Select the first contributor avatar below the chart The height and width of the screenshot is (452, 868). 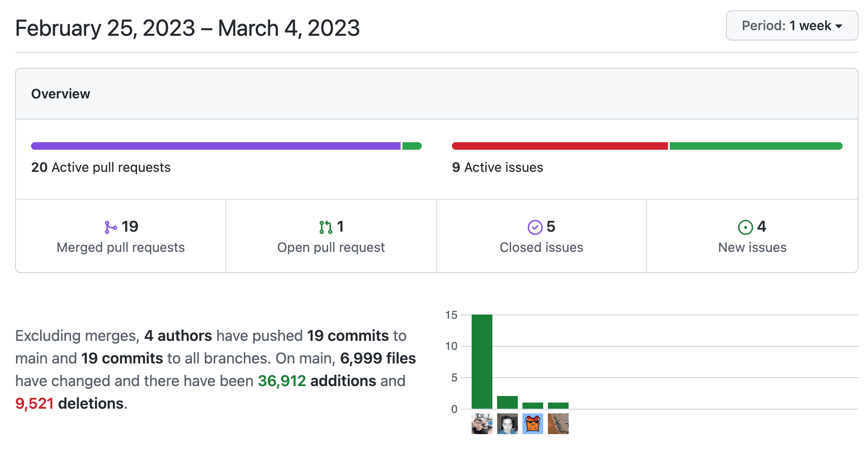(x=482, y=423)
